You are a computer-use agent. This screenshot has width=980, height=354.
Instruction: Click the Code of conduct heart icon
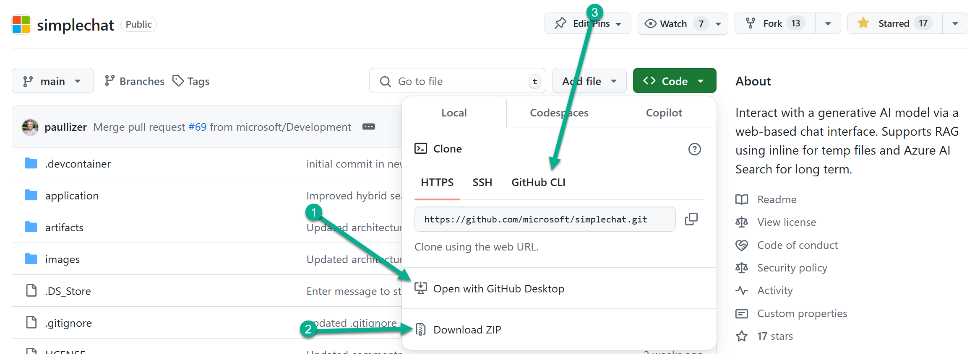(742, 245)
